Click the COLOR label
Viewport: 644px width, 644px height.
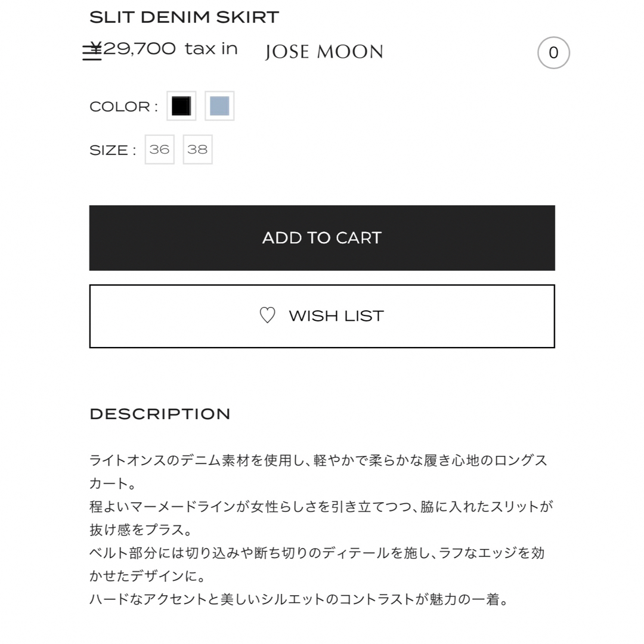point(123,106)
